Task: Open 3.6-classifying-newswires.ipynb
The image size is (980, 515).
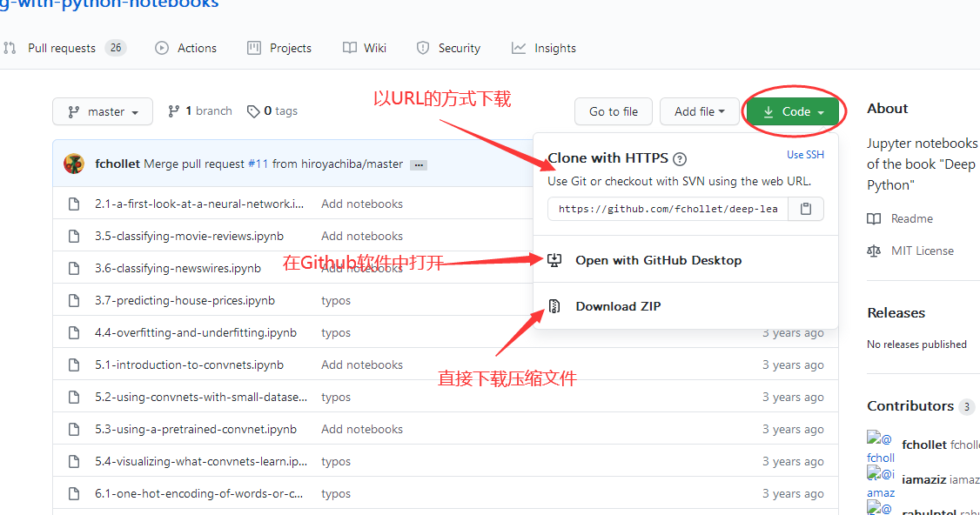Action: [x=178, y=268]
